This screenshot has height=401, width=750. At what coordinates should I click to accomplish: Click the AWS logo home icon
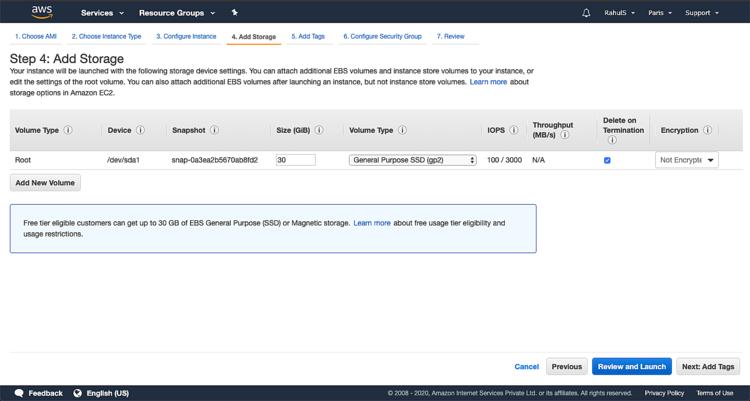pyautogui.click(x=41, y=12)
